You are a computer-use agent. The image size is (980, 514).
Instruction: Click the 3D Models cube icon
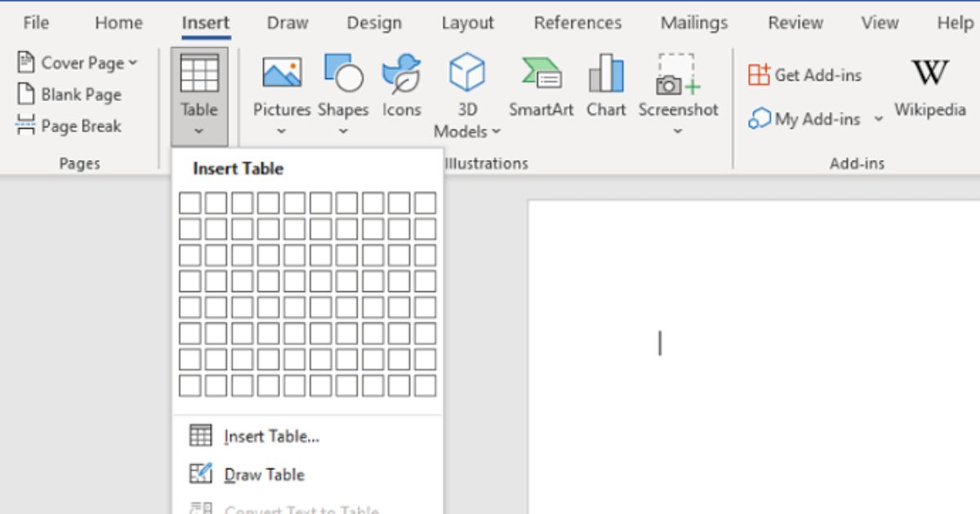click(x=467, y=73)
